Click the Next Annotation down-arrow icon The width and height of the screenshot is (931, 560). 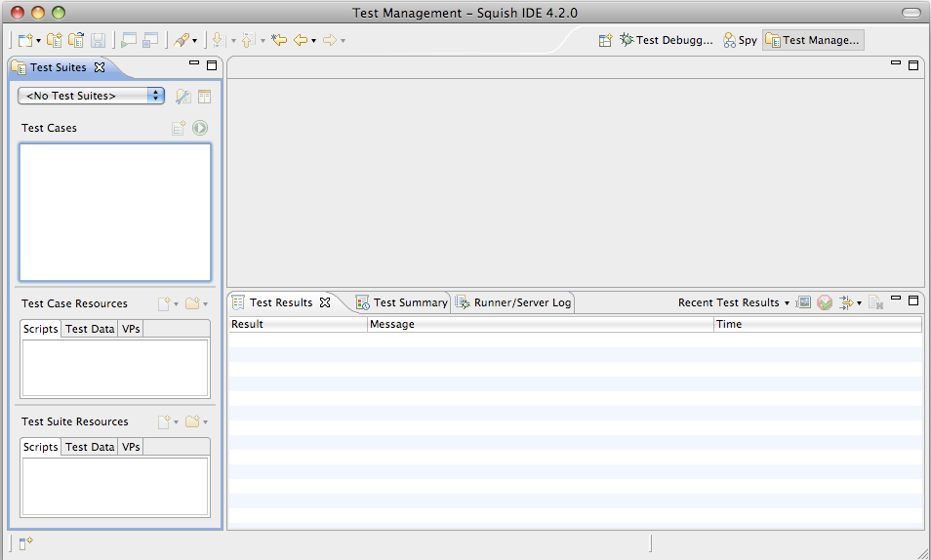coord(220,40)
